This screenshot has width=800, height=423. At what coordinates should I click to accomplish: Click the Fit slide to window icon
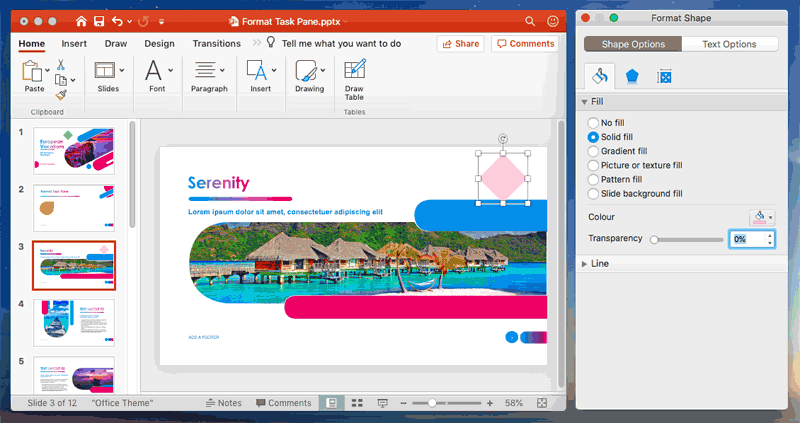(x=540, y=403)
